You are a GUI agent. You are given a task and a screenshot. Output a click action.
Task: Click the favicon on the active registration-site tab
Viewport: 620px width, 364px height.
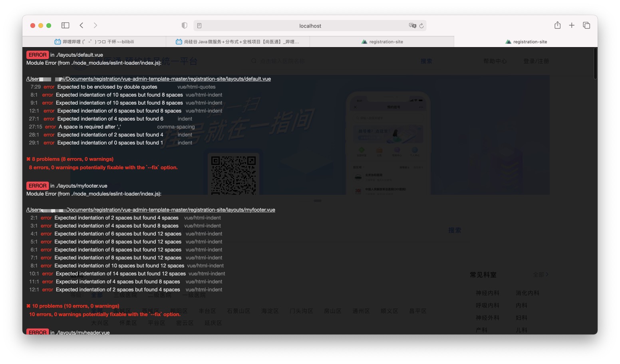pyautogui.click(x=508, y=42)
